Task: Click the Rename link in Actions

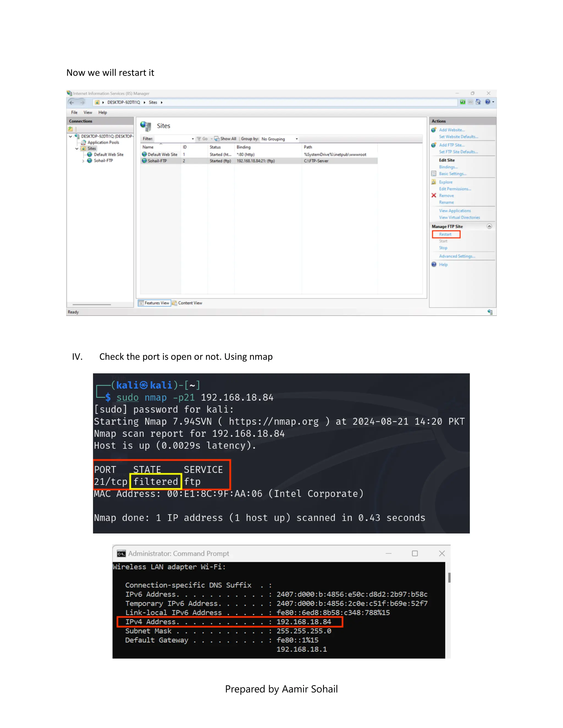Action: 447,202
